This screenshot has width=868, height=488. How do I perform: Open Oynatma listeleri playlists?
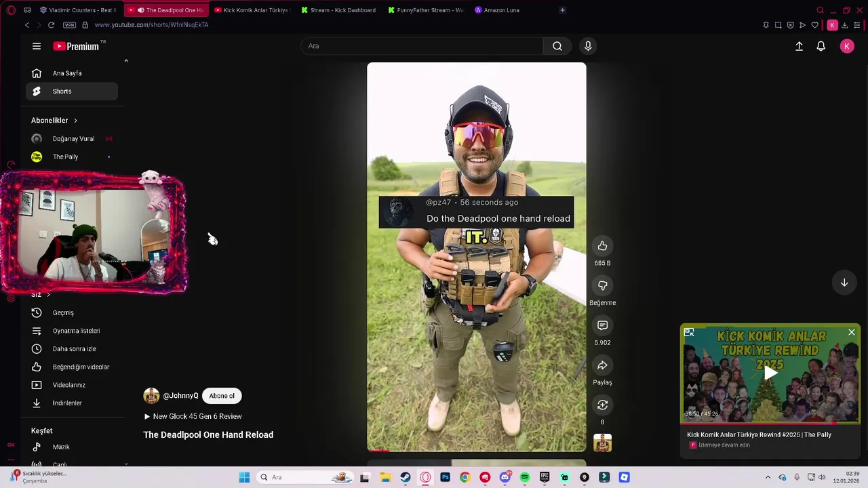(x=72, y=331)
